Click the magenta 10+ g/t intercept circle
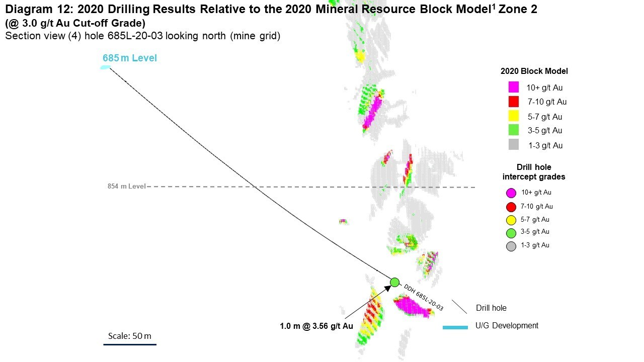 click(x=511, y=193)
